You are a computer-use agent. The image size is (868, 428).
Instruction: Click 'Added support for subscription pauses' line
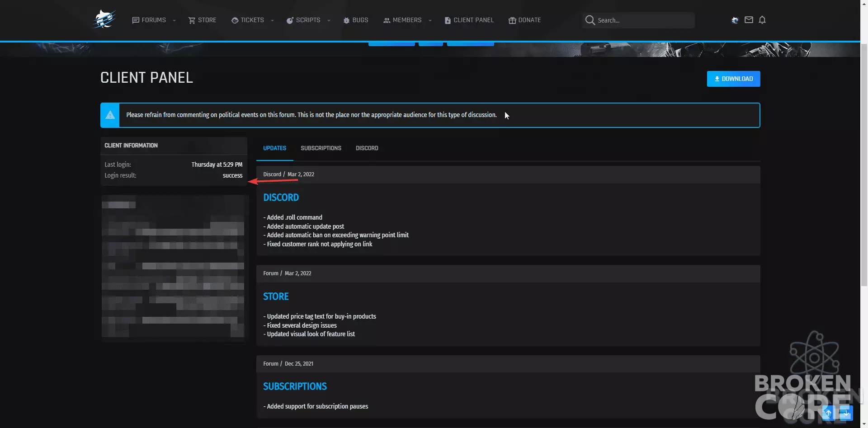pyautogui.click(x=316, y=406)
